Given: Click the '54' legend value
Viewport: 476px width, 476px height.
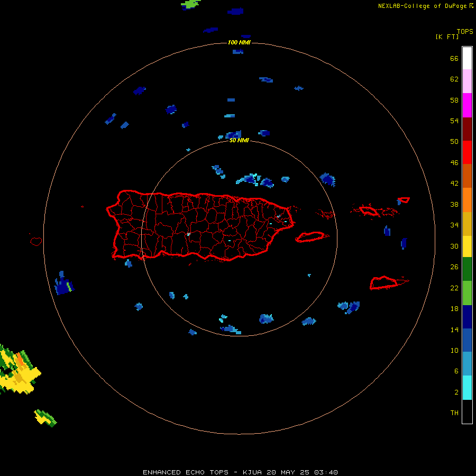Looking at the screenshot, I should (454, 121).
